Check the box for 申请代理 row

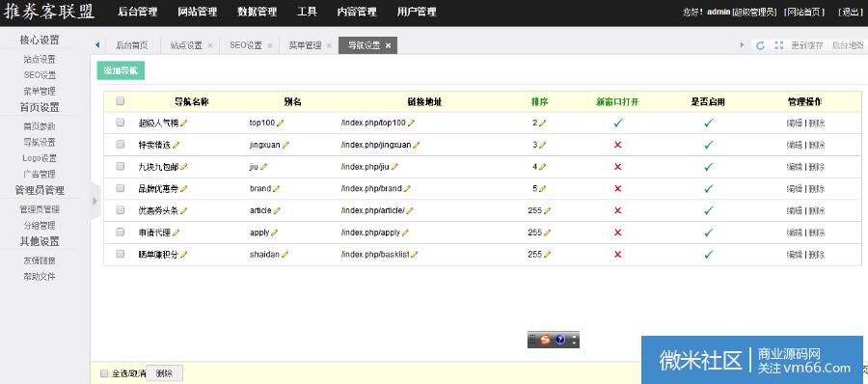coord(121,233)
